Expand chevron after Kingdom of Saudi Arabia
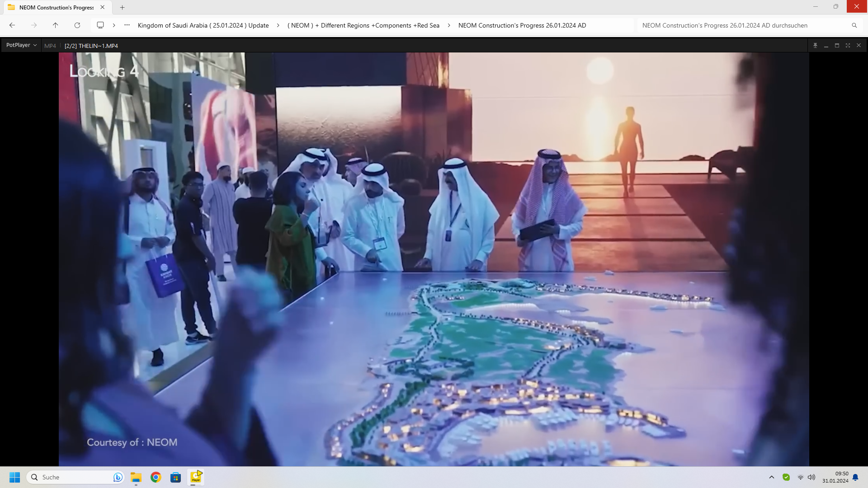 (x=278, y=25)
